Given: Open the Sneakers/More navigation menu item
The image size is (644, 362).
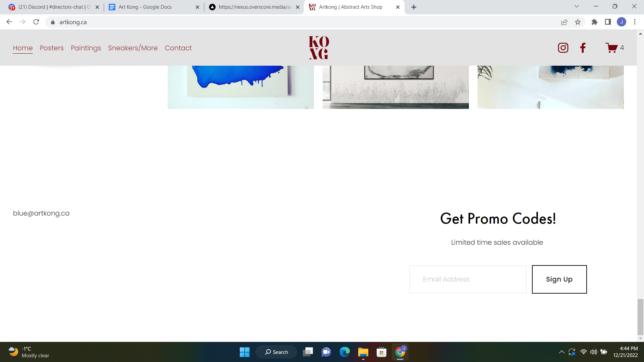Looking at the screenshot, I should 133,48.
